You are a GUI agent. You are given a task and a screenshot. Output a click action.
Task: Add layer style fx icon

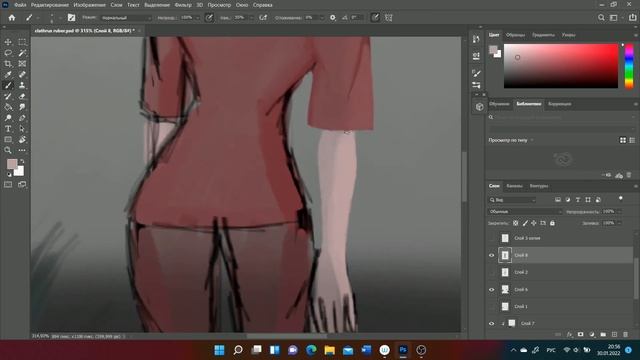click(569, 335)
